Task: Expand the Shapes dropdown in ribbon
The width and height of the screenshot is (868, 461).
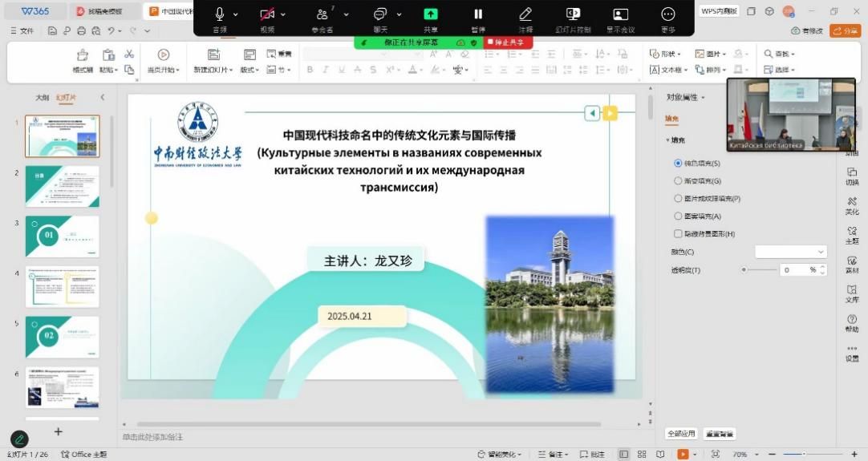Action: tap(665, 54)
